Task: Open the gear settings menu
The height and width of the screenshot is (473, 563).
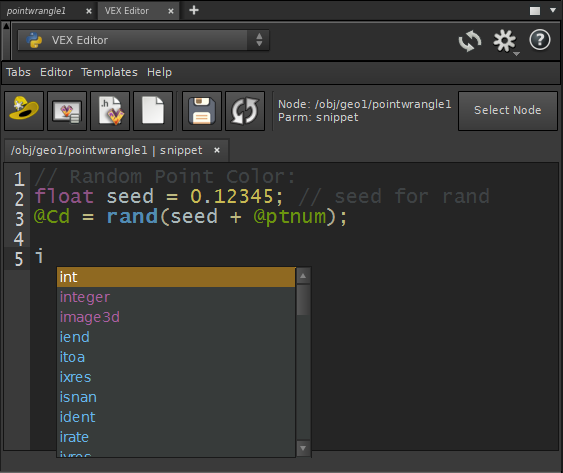Action: coord(505,41)
